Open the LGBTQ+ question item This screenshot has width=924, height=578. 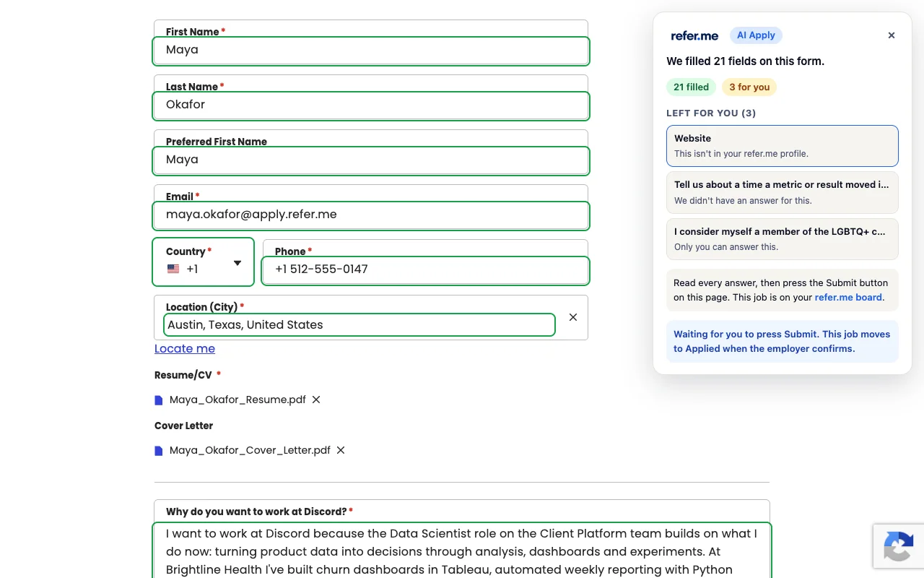click(x=783, y=239)
